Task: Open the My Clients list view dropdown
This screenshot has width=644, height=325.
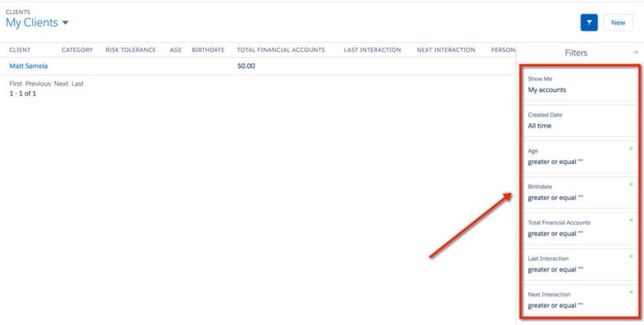Action: click(65, 22)
